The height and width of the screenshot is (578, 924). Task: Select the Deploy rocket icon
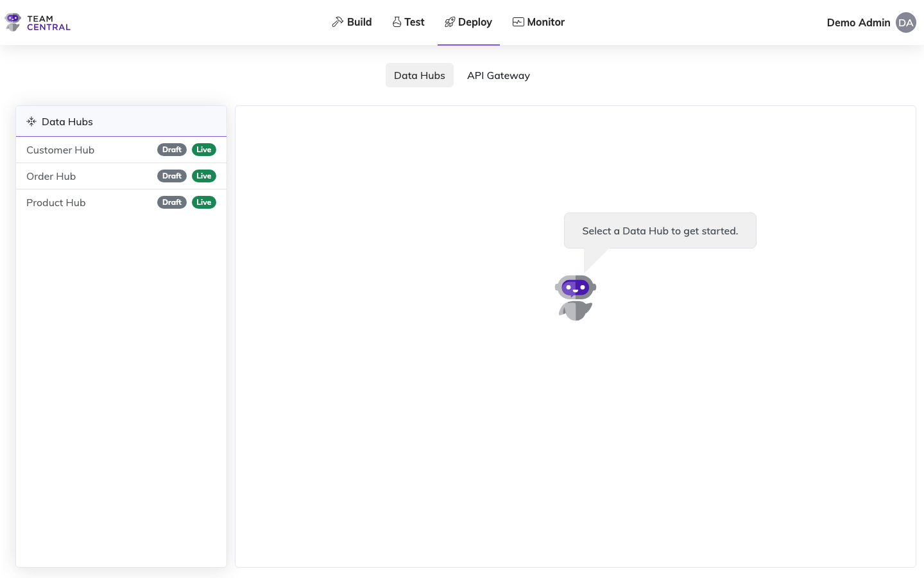tap(450, 21)
